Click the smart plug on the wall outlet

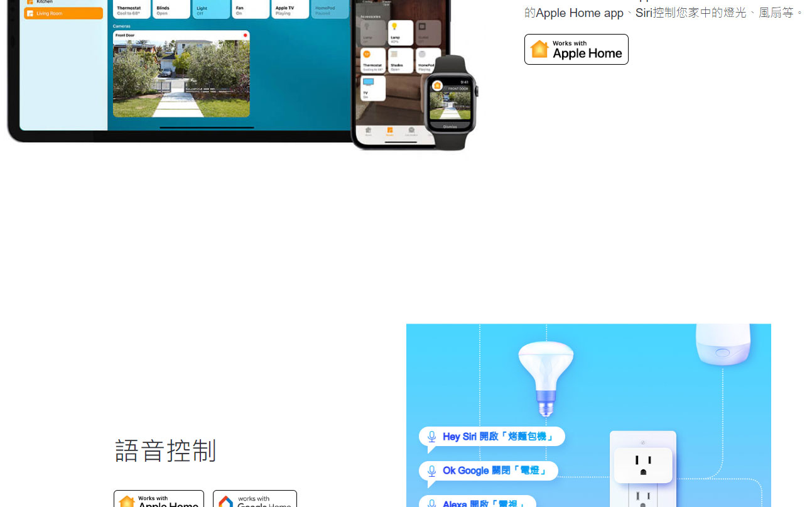642,465
